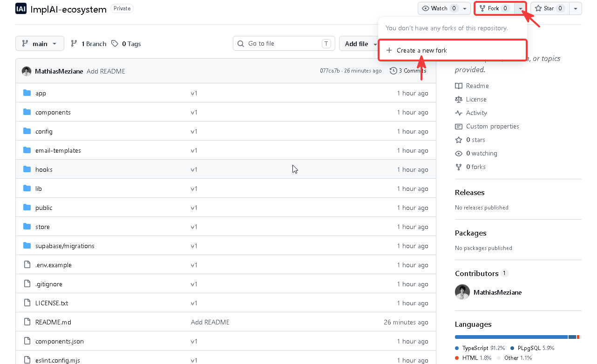Click the eye icon beside 0 watching
This screenshot has height=364, width=597.
459,153
